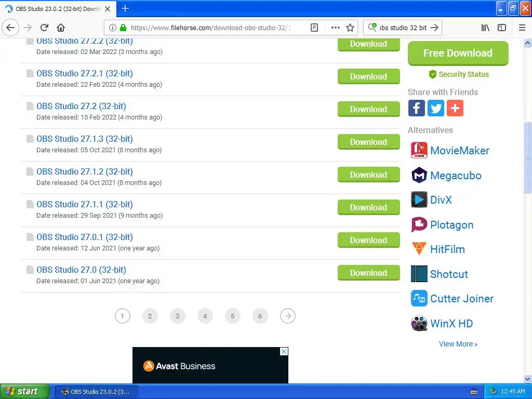Viewport: 532px width, 399px height.
Task: Download OBS Studio 27.1.3 (32-bit)
Action: tap(368, 142)
